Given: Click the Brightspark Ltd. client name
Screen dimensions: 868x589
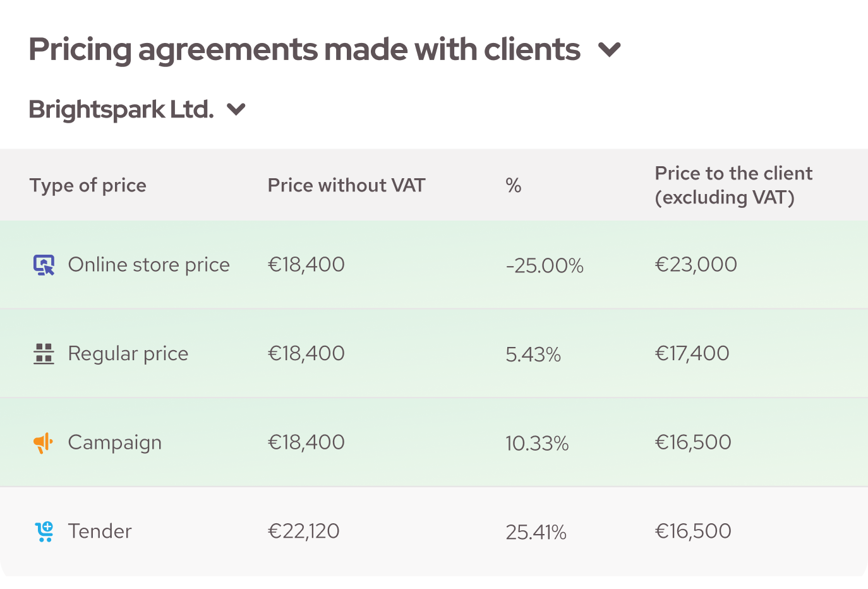Looking at the screenshot, I should (x=121, y=109).
